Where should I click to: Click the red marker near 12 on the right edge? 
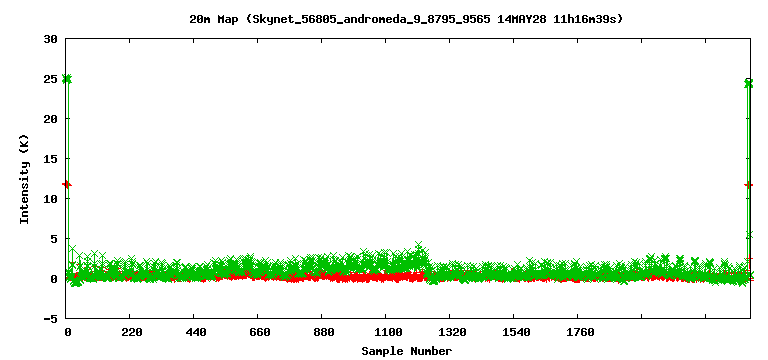point(748,184)
